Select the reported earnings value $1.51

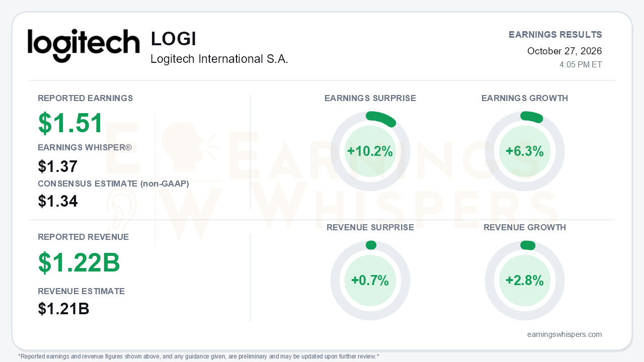click(70, 123)
